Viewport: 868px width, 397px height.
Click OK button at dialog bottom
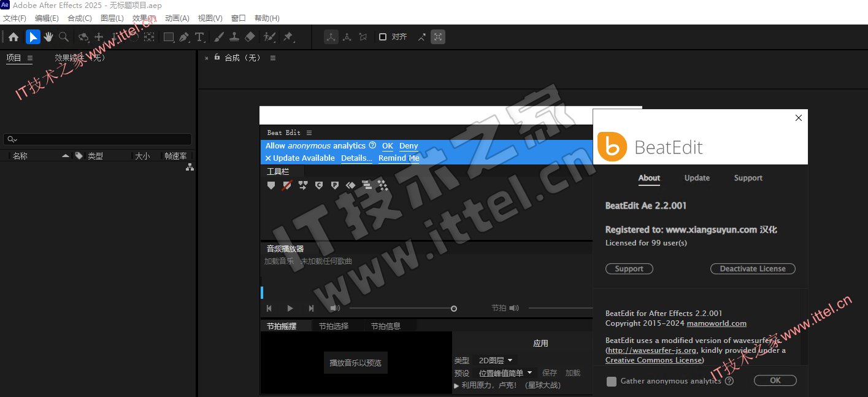pyautogui.click(x=775, y=380)
